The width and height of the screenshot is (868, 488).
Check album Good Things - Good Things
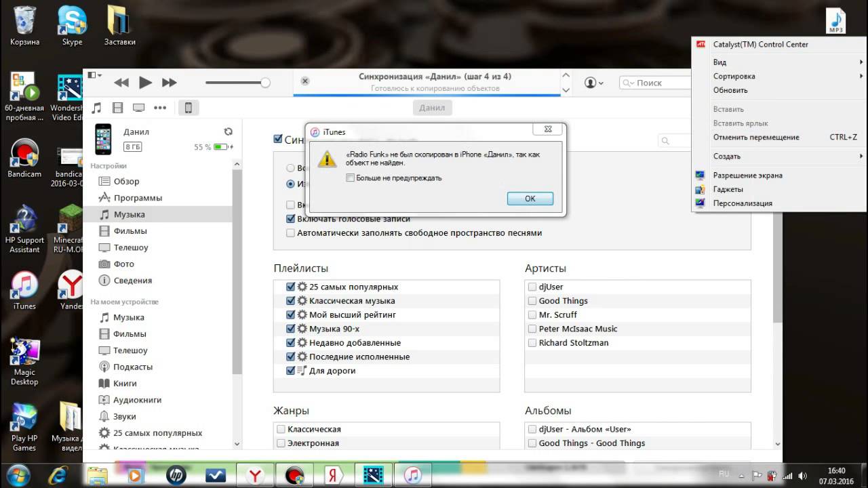pyautogui.click(x=532, y=443)
